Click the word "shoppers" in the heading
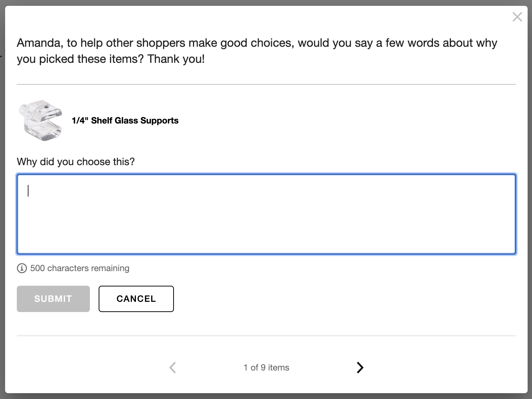Screen dimensions: 532x399 click(x=161, y=43)
